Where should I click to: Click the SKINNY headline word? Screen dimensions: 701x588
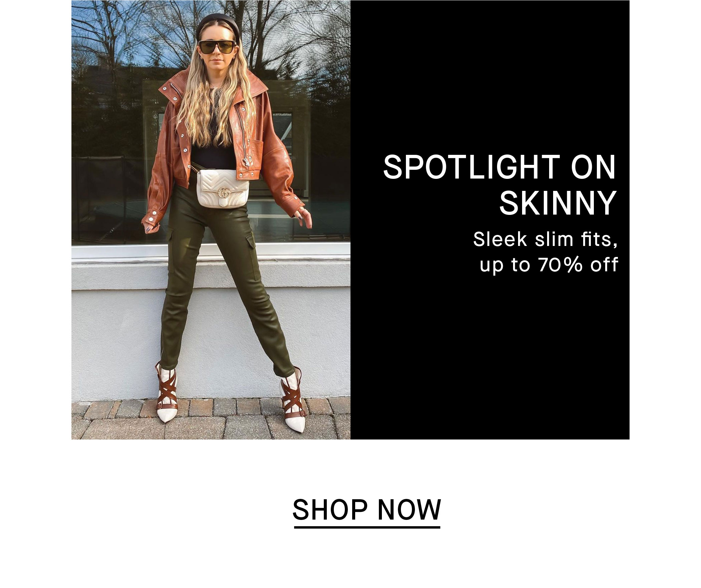[x=557, y=203]
